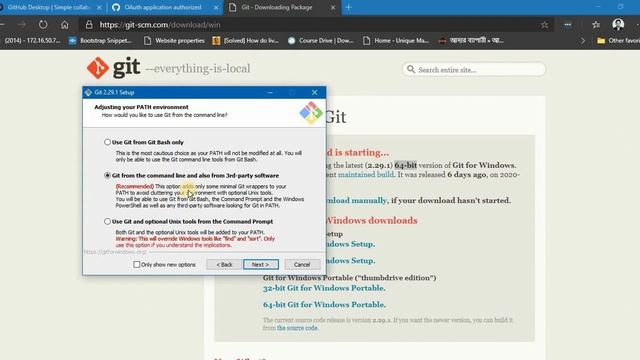Refresh the current page
The height and width of the screenshot is (360, 640).
43,24
